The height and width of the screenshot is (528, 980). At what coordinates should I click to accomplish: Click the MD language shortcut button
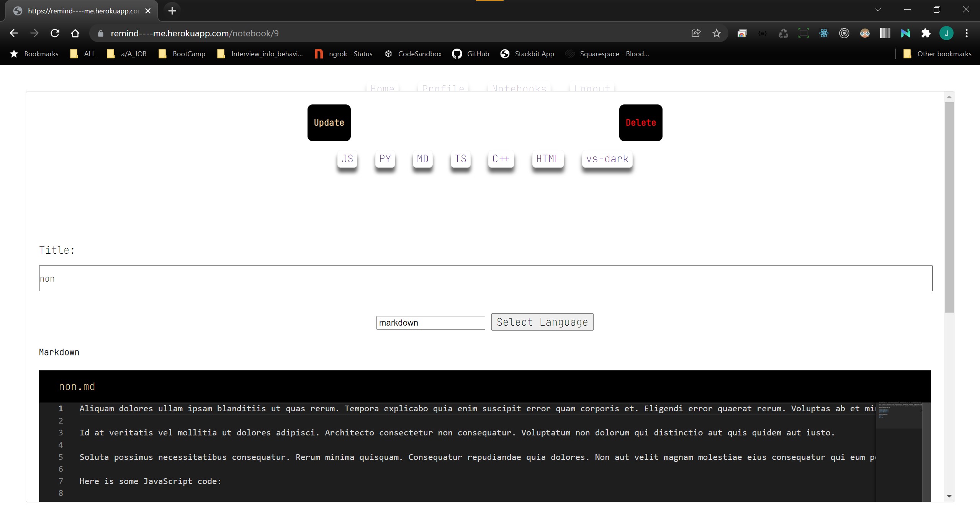pyautogui.click(x=422, y=158)
